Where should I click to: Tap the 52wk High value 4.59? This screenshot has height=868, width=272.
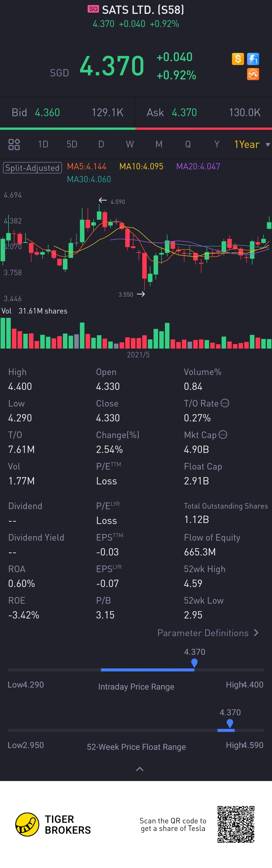point(193,584)
